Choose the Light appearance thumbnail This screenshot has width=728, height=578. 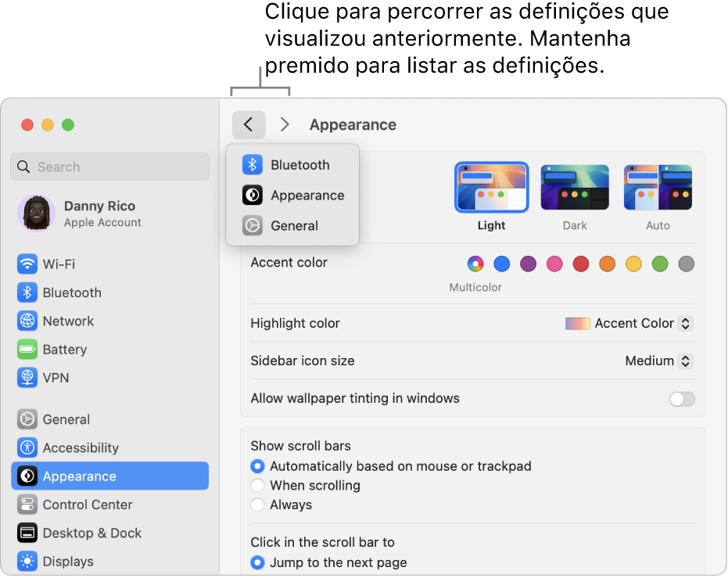click(x=492, y=187)
